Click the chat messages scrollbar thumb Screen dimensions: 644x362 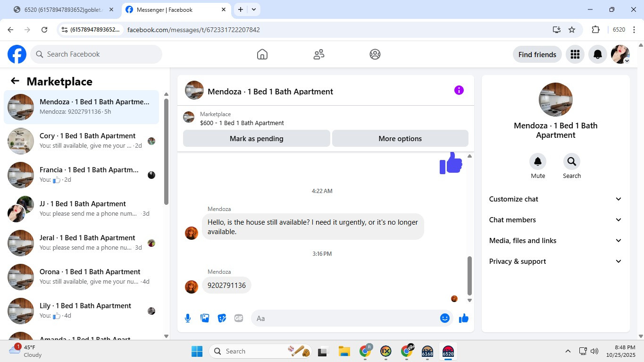tap(469, 276)
